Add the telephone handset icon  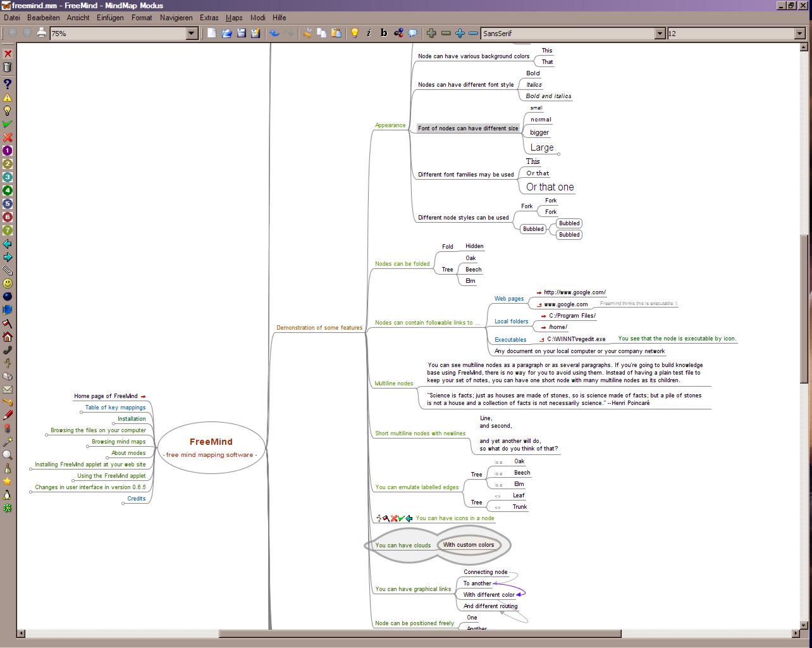point(8,350)
